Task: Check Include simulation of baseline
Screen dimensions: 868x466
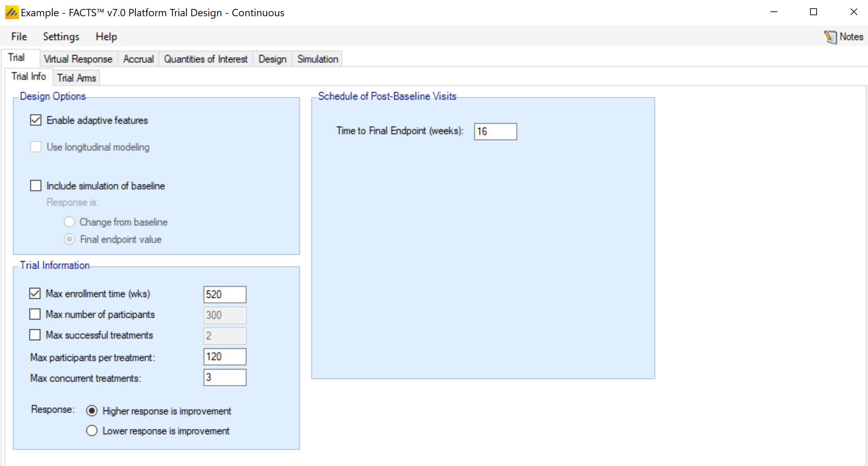Action: coord(36,186)
